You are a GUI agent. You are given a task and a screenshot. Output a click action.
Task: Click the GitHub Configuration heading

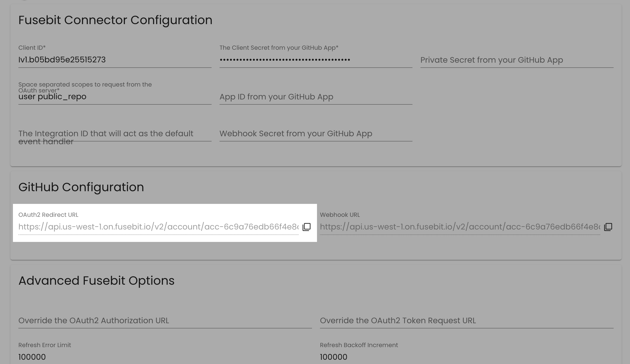point(81,187)
